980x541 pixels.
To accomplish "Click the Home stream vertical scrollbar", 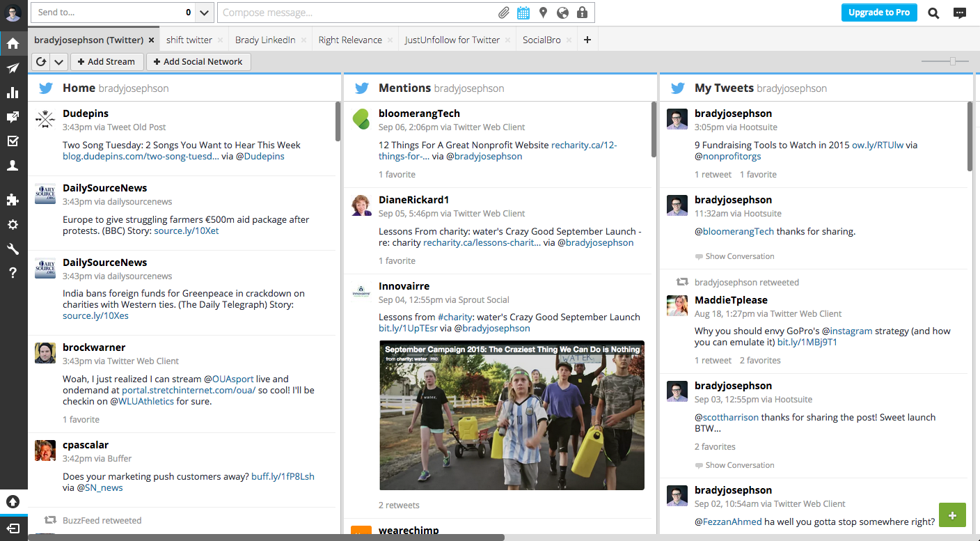I will pos(338,121).
